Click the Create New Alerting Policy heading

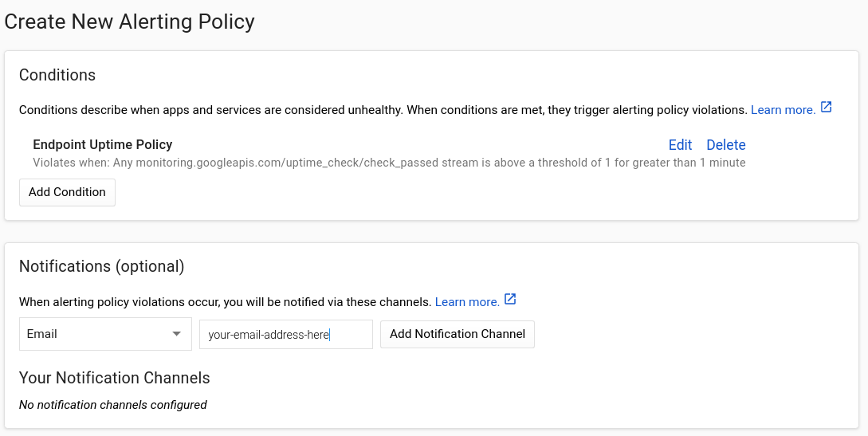tap(130, 22)
